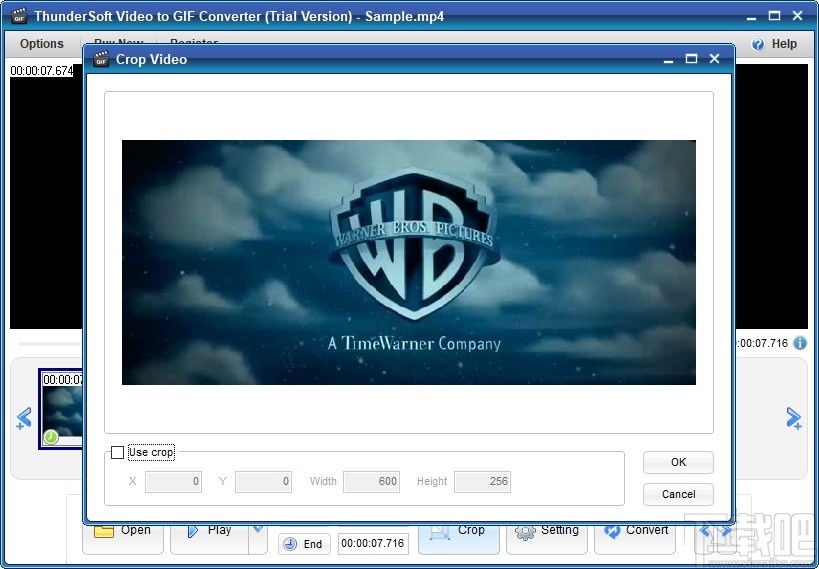
Task: Open the Options menu
Action: click(42, 43)
